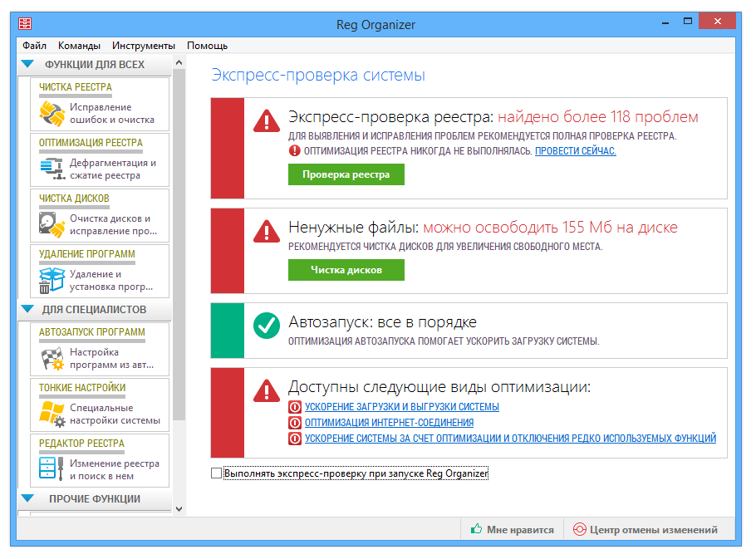Click sidebar scrollbar down arrow
The width and height of the screenshot is (756, 559).
pos(179,509)
